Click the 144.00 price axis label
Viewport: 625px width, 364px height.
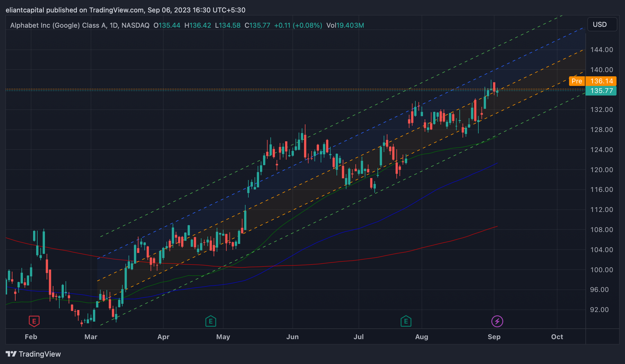[602, 50]
